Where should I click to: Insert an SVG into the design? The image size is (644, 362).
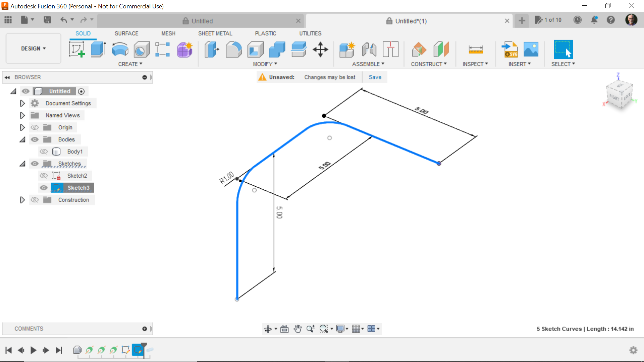(x=509, y=50)
